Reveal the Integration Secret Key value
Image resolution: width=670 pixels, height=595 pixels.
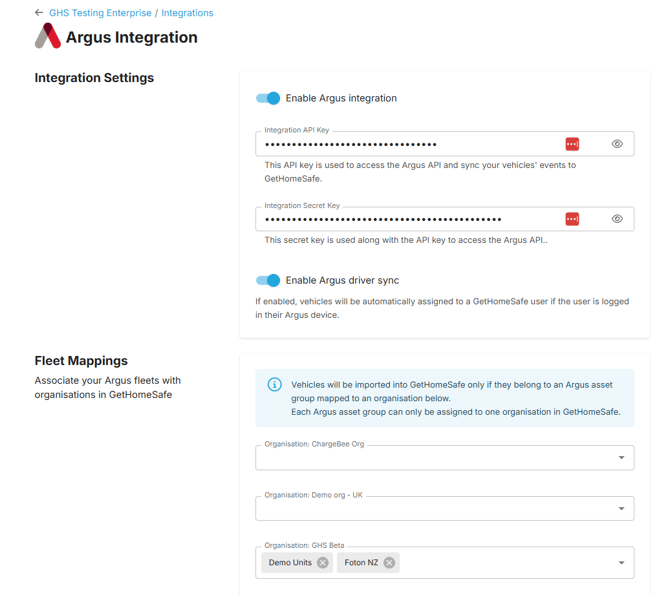pyautogui.click(x=617, y=219)
